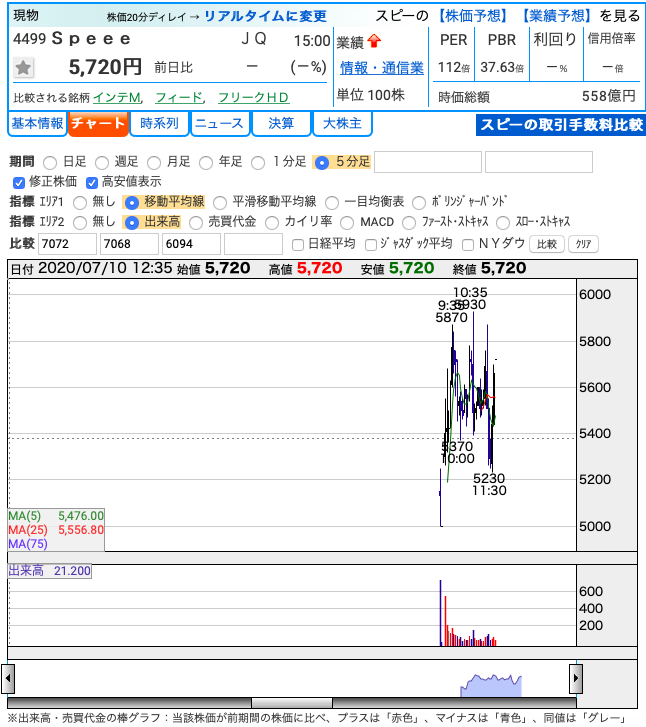The width and height of the screenshot is (646, 727).
Task: Click the comparison field containing 6094
Action: pyautogui.click(x=191, y=244)
